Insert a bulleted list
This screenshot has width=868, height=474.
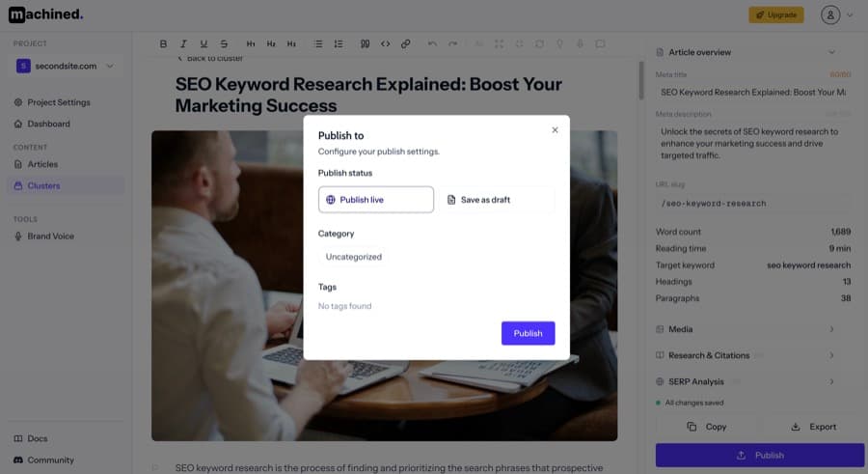318,43
